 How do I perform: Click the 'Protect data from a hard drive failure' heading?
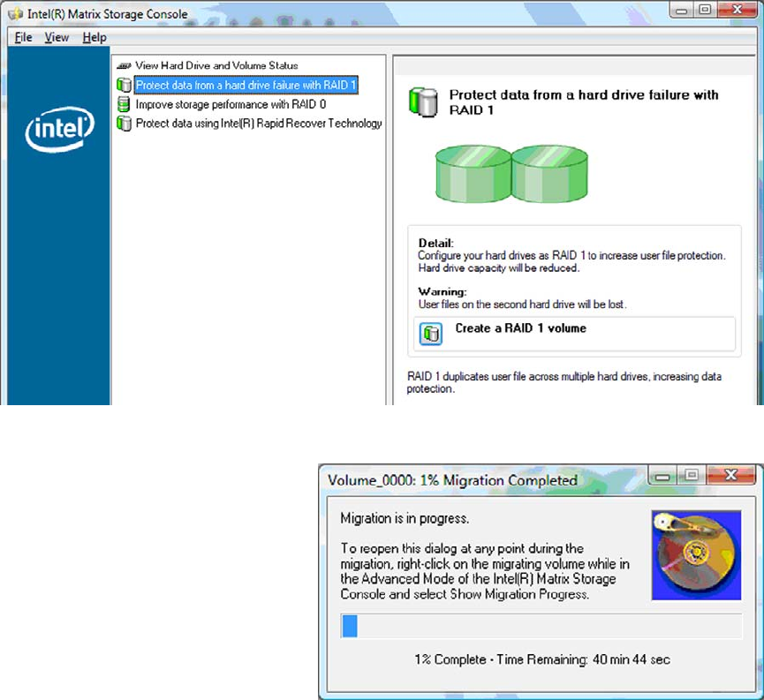[x=584, y=102]
